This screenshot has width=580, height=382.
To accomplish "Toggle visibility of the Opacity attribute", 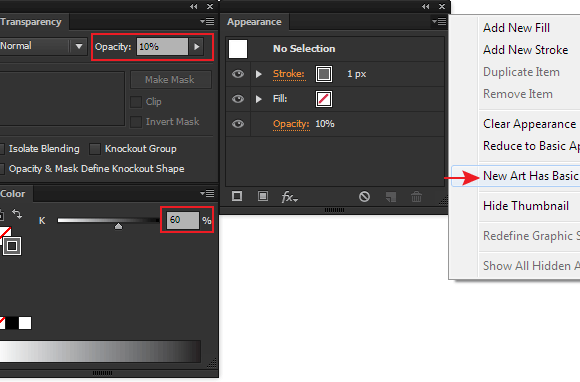I will click(x=238, y=124).
